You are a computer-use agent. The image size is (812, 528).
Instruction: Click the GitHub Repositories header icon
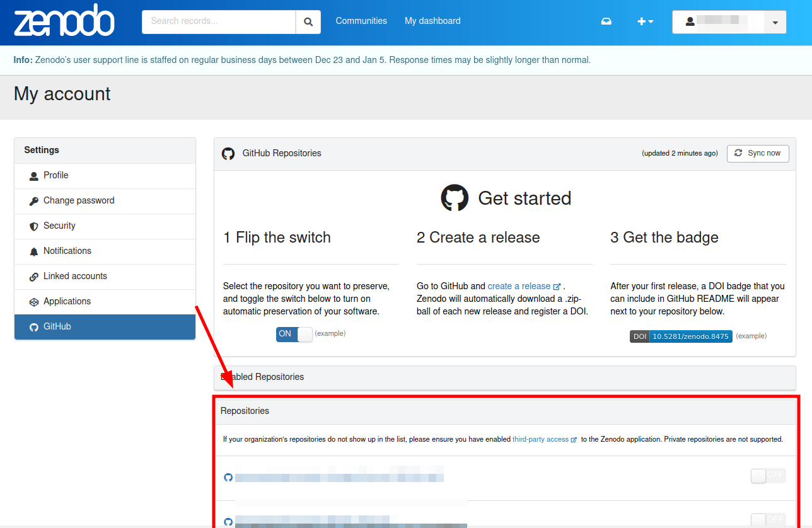228,154
